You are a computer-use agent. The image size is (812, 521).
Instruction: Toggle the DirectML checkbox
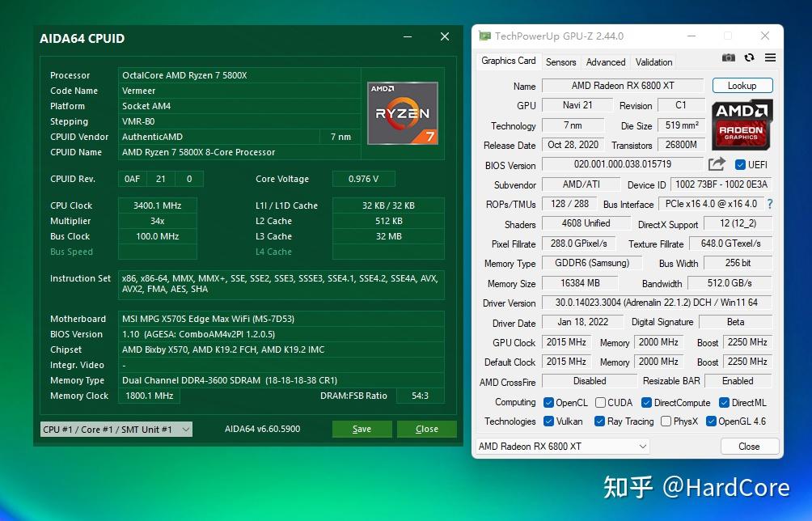click(724, 402)
